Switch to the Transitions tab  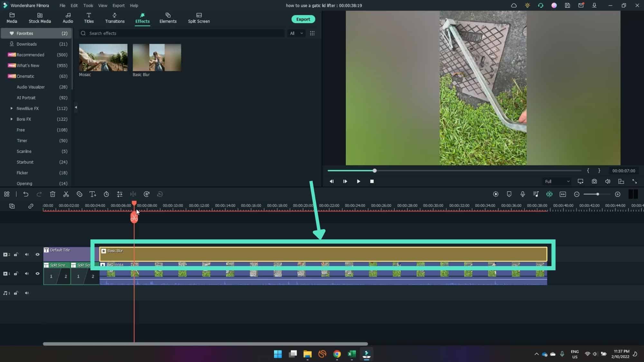115,18
